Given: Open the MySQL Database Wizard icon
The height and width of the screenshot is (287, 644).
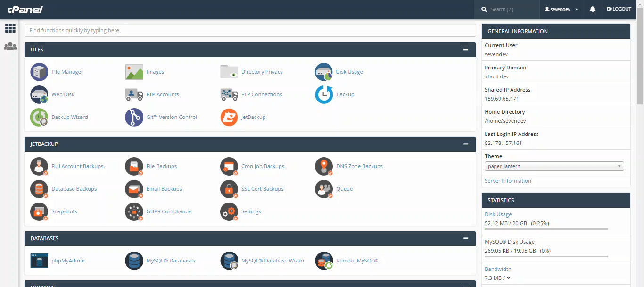Looking at the screenshot, I should 229,261.
